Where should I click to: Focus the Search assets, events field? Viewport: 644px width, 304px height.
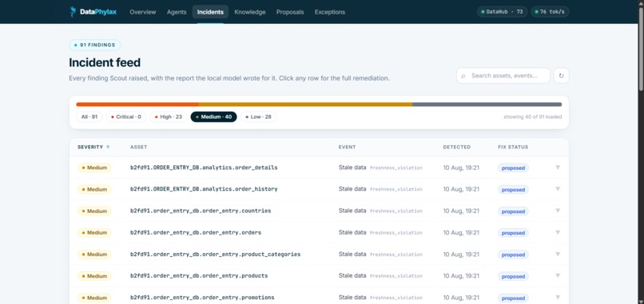503,76
